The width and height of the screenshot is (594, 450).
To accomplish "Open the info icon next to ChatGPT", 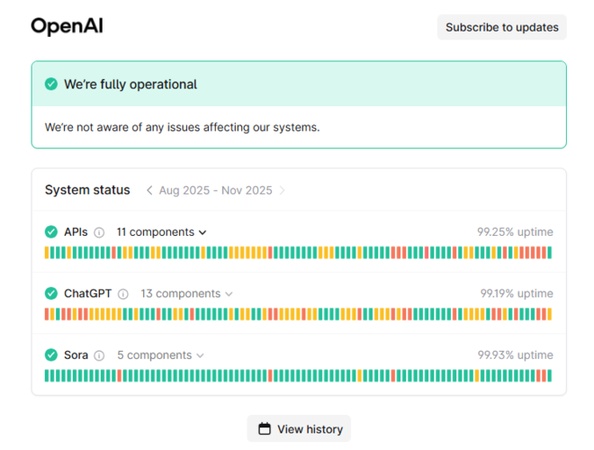I will pos(123,294).
